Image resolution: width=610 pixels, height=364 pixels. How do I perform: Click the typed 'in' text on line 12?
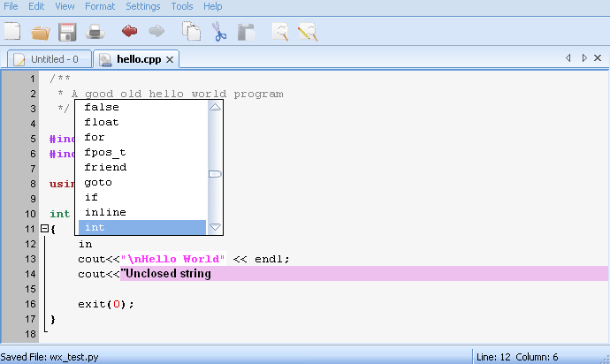[85, 244]
